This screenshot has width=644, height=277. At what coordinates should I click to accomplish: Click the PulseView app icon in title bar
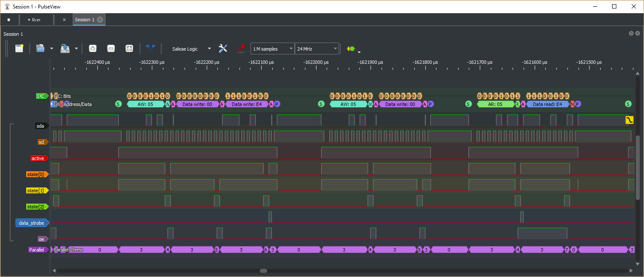click(7, 6)
